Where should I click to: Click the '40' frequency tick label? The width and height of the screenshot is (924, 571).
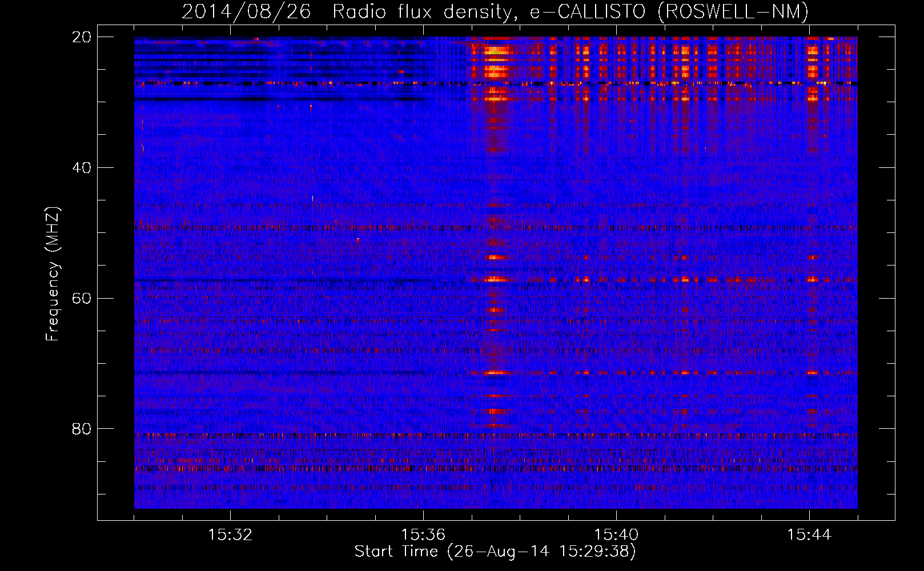point(81,168)
